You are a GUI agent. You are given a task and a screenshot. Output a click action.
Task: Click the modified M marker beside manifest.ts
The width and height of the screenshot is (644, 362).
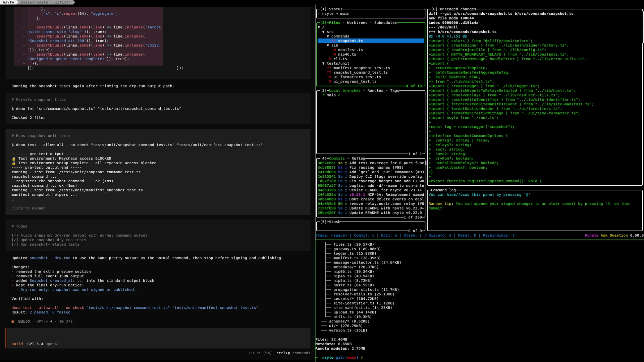334,50
